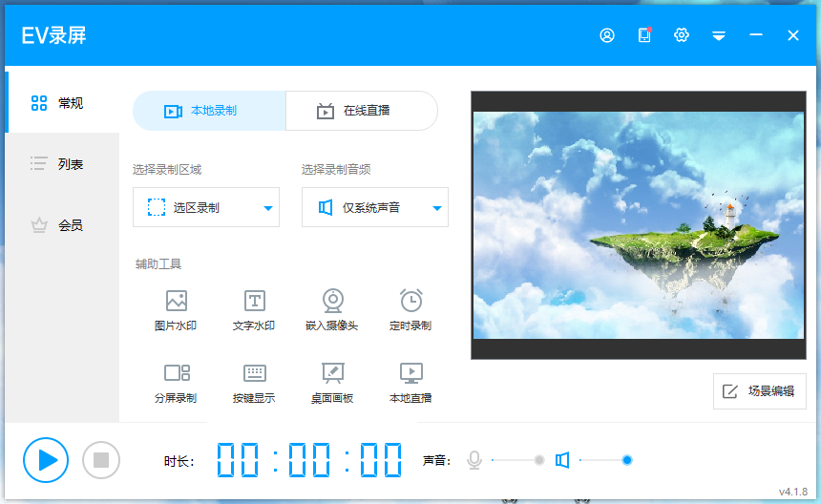Click the 时长 label
821x504 pixels.
pos(179,461)
